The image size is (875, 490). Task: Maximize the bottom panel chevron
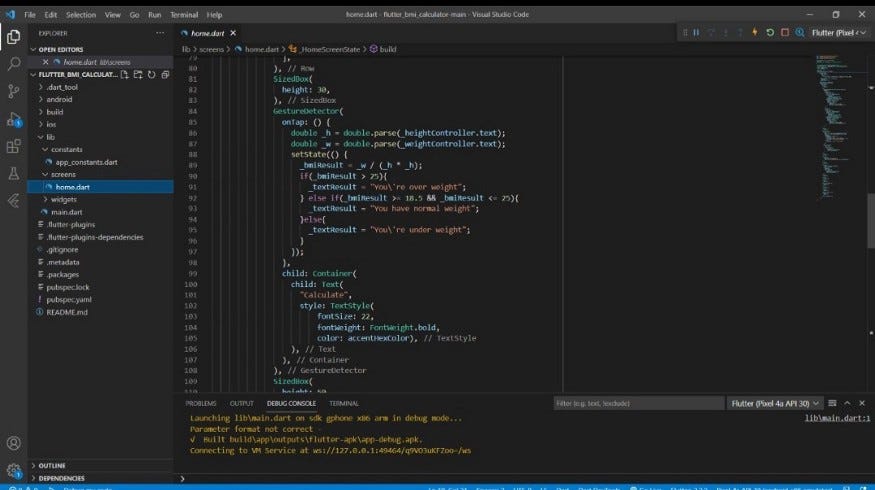[x=847, y=403]
